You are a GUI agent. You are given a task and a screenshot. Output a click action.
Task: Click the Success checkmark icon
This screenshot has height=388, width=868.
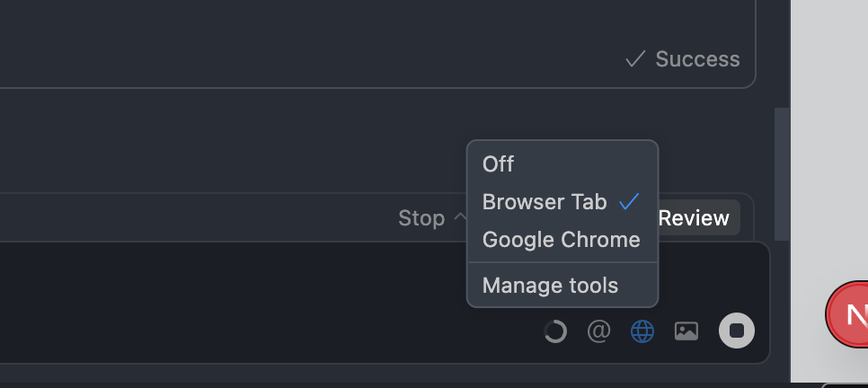tap(635, 59)
